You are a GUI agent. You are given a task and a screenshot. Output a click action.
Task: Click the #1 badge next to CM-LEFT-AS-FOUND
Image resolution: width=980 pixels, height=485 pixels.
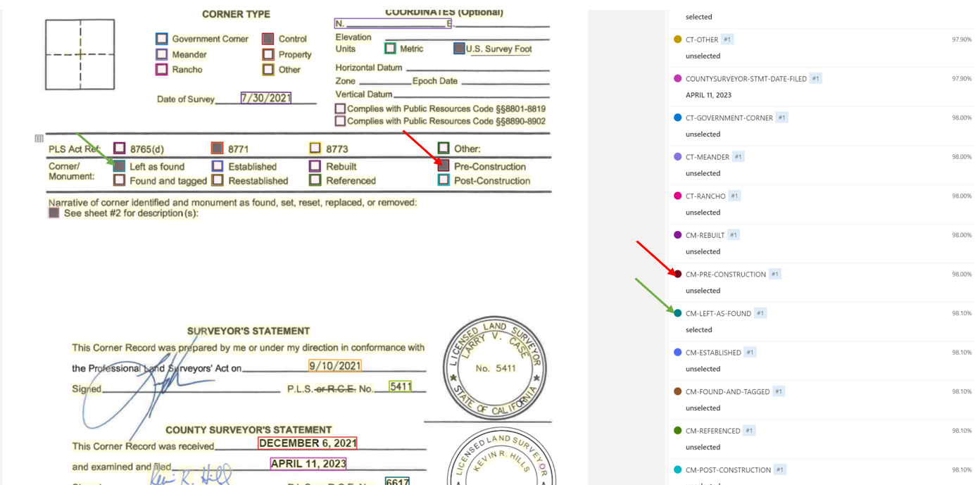click(x=760, y=313)
